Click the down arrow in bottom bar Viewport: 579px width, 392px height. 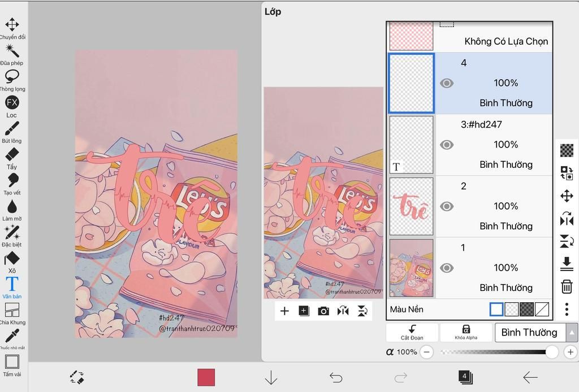271,378
